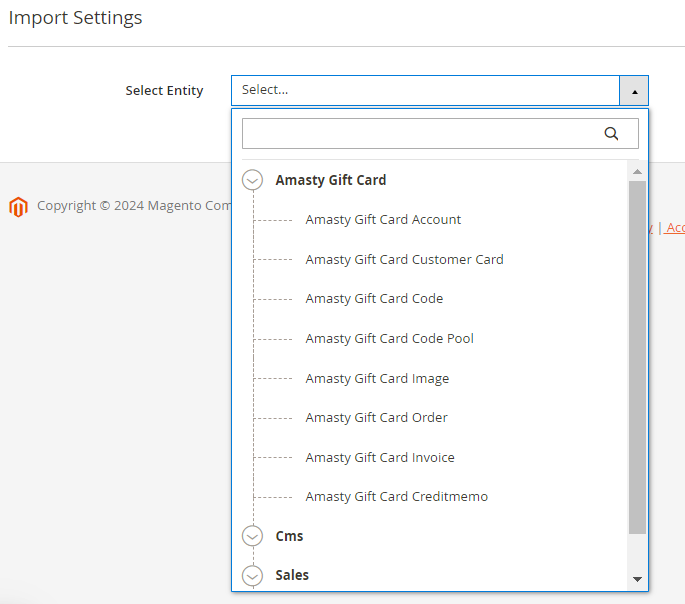685x604 pixels.
Task: Focus the entity search input box
Action: (x=440, y=133)
